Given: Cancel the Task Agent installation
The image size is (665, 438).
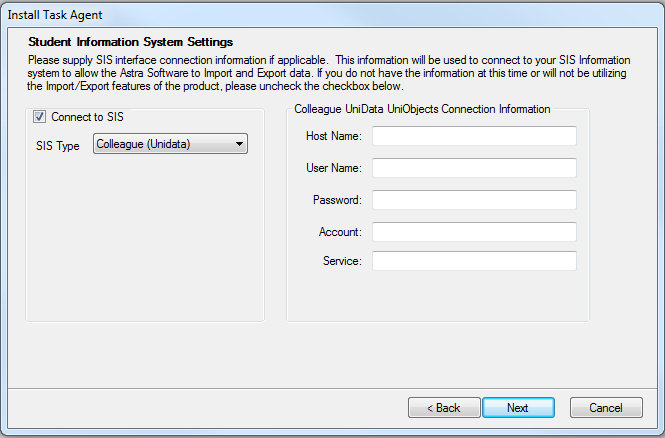Looking at the screenshot, I should point(606,407).
